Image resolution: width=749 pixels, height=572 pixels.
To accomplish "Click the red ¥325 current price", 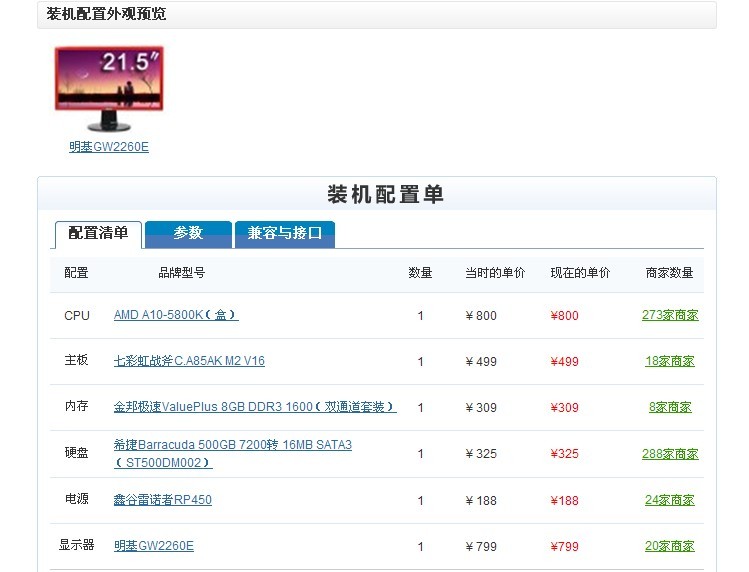I will coord(564,453).
